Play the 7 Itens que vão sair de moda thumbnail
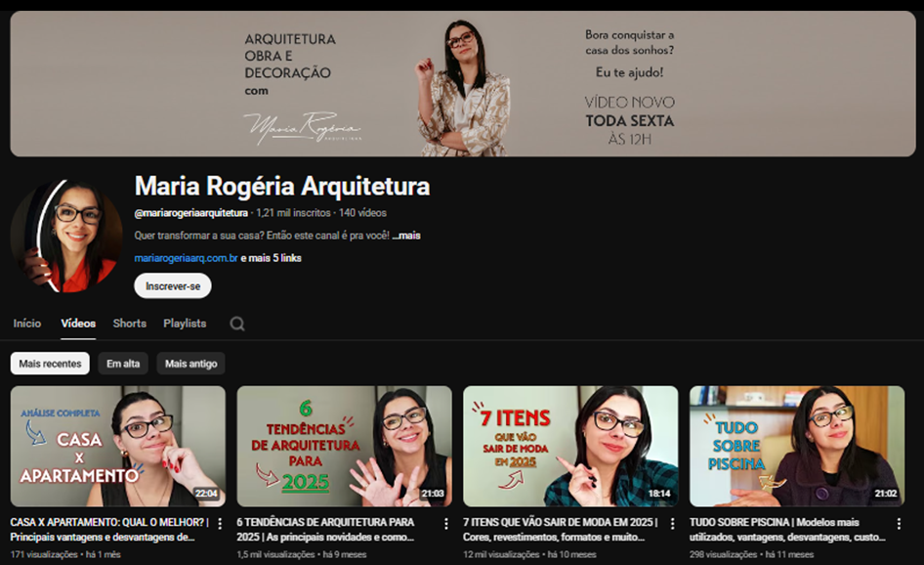The width and height of the screenshot is (924, 565). point(570,446)
